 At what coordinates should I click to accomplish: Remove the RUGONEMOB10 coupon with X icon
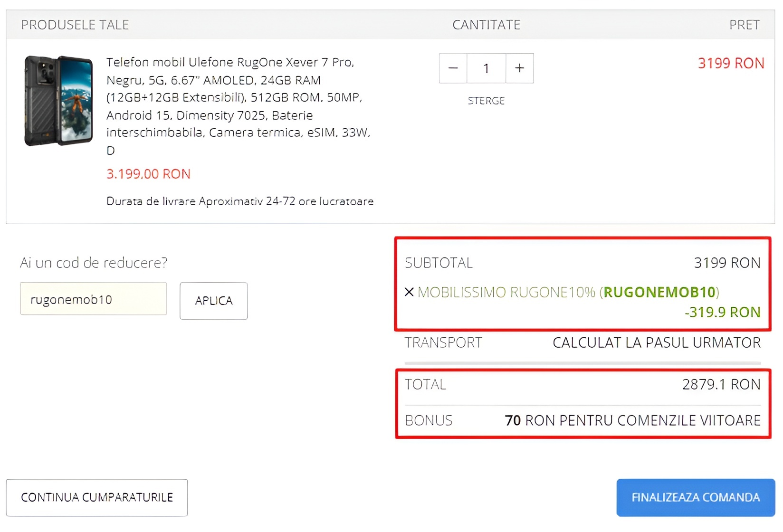(x=409, y=292)
